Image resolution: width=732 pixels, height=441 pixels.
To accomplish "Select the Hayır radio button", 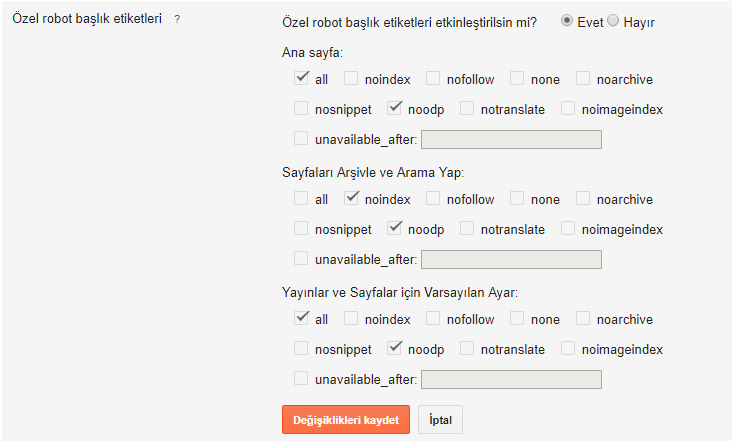I will 613,19.
